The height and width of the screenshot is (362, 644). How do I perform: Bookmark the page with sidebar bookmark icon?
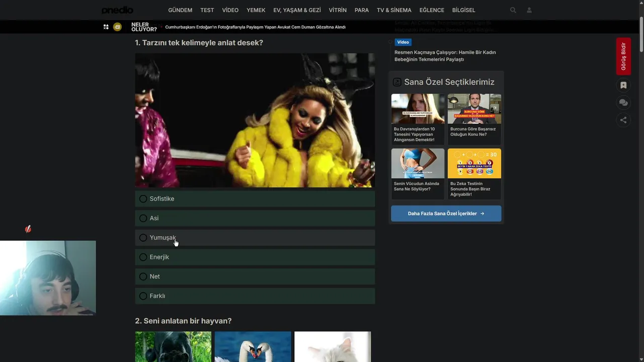tap(623, 85)
